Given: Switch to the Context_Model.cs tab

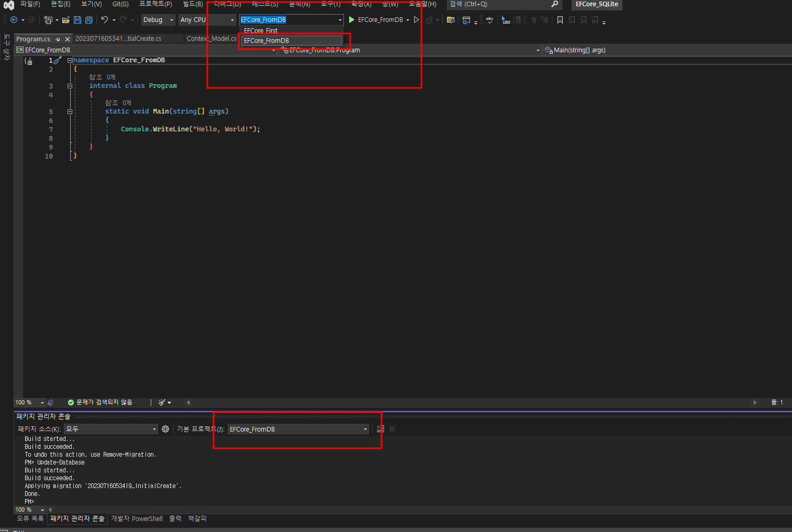Looking at the screenshot, I should point(211,39).
